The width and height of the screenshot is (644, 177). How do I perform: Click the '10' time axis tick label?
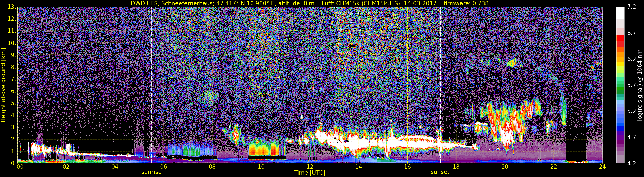click(261, 167)
